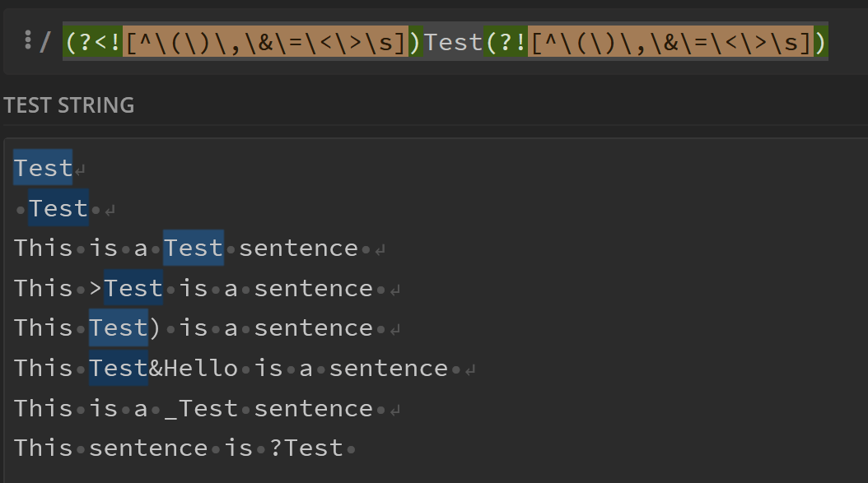Image resolution: width=868 pixels, height=483 pixels.
Task: Click the vertical dots delimiter menu icon
Action: [x=28, y=40]
